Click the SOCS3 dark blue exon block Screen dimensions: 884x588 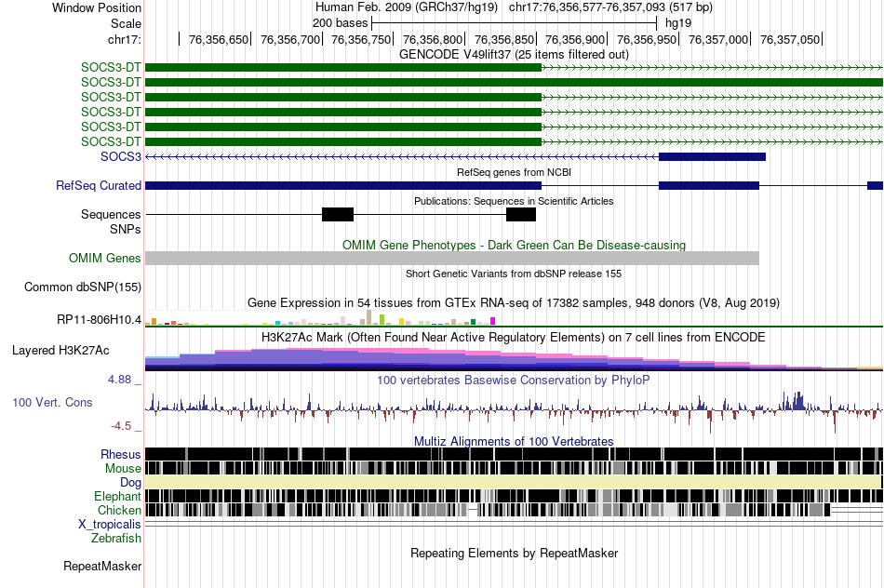[712, 156]
